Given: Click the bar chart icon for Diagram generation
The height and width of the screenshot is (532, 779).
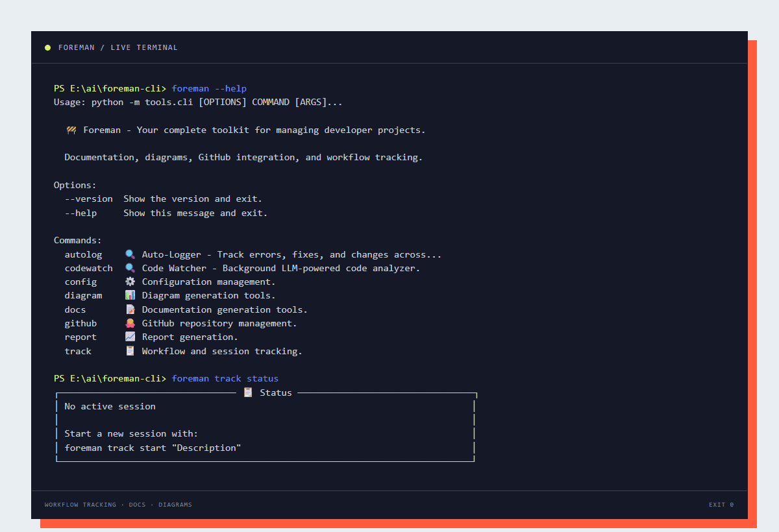Looking at the screenshot, I should (x=130, y=295).
